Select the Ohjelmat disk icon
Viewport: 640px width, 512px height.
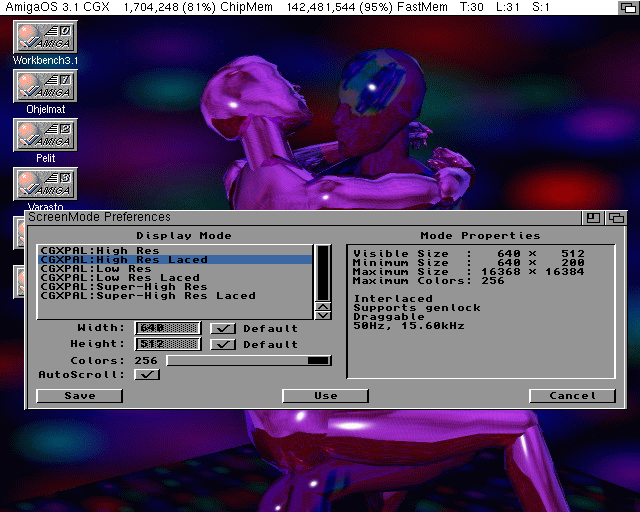[x=45, y=86]
